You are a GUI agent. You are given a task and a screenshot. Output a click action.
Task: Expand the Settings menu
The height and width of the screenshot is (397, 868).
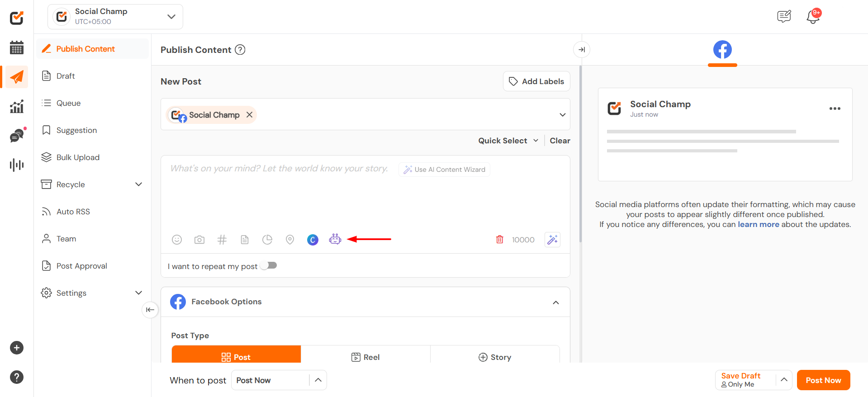[138, 293]
